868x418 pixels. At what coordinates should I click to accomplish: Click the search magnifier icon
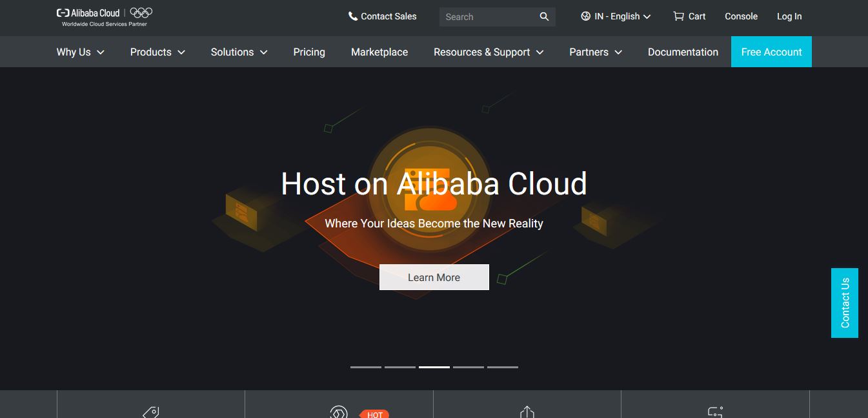544,17
